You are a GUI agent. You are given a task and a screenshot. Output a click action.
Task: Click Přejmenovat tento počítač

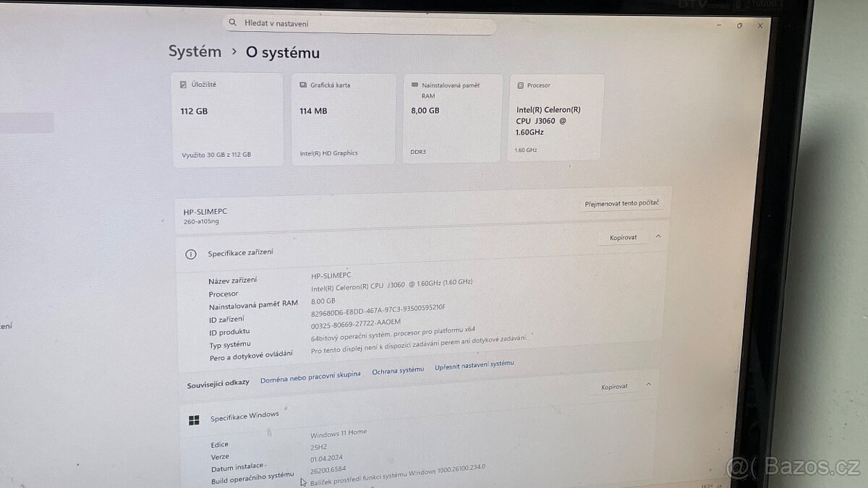pos(623,202)
